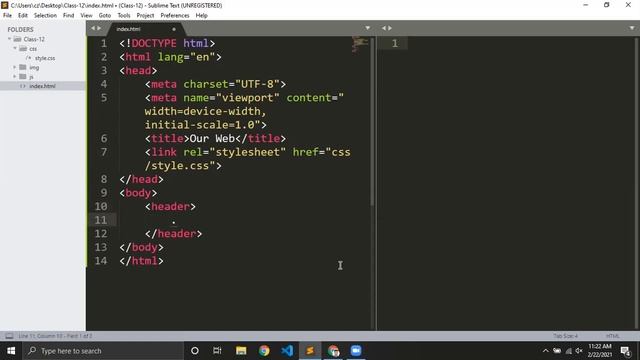Select the img folder icon
Viewport: 640px width, 360px height.
[23, 67]
